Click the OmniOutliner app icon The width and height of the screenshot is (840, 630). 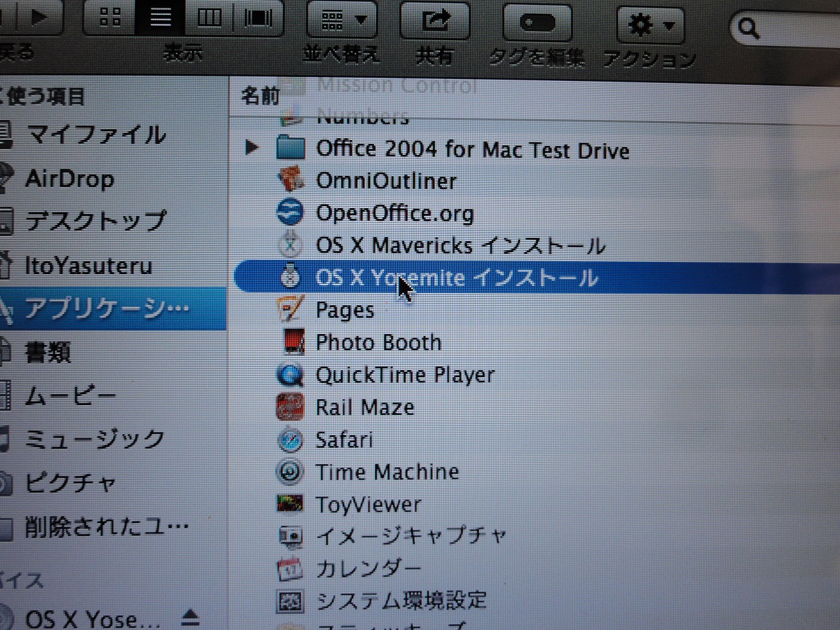point(290,179)
